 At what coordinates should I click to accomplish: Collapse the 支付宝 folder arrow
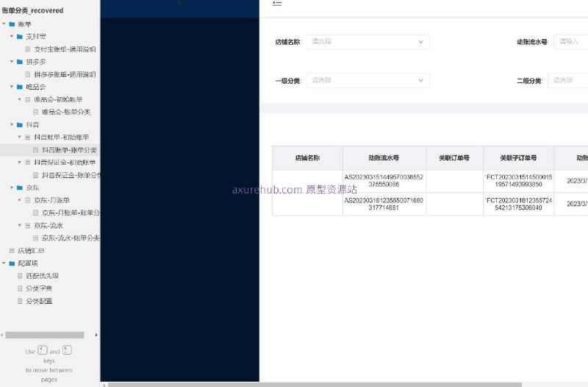point(12,36)
